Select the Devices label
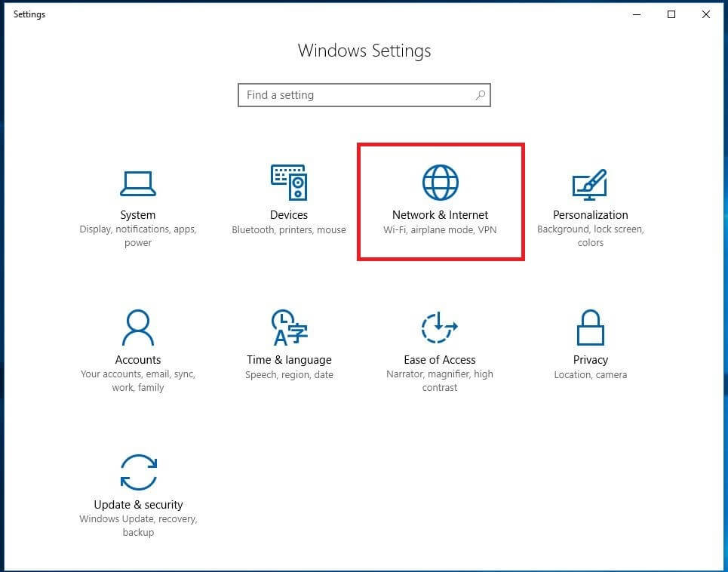Image resolution: width=728 pixels, height=572 pixels. (x=289, y=215)
